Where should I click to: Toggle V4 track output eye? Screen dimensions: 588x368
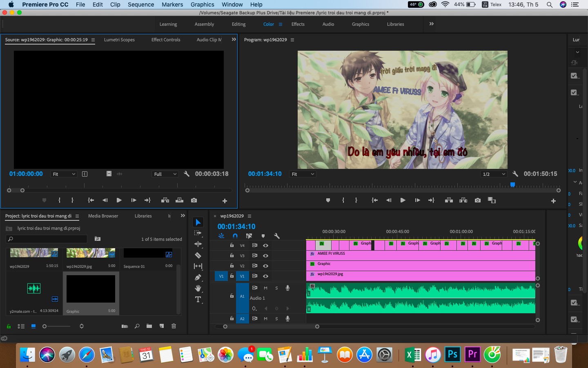(x=265, y=245)
